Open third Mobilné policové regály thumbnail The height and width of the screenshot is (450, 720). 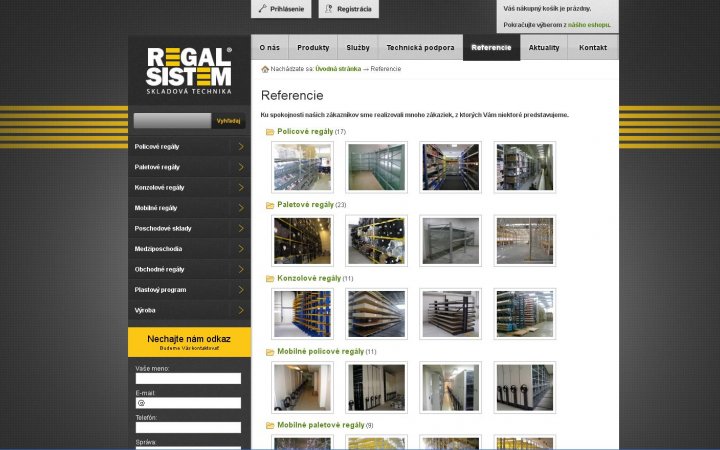[x=450, y=388]
